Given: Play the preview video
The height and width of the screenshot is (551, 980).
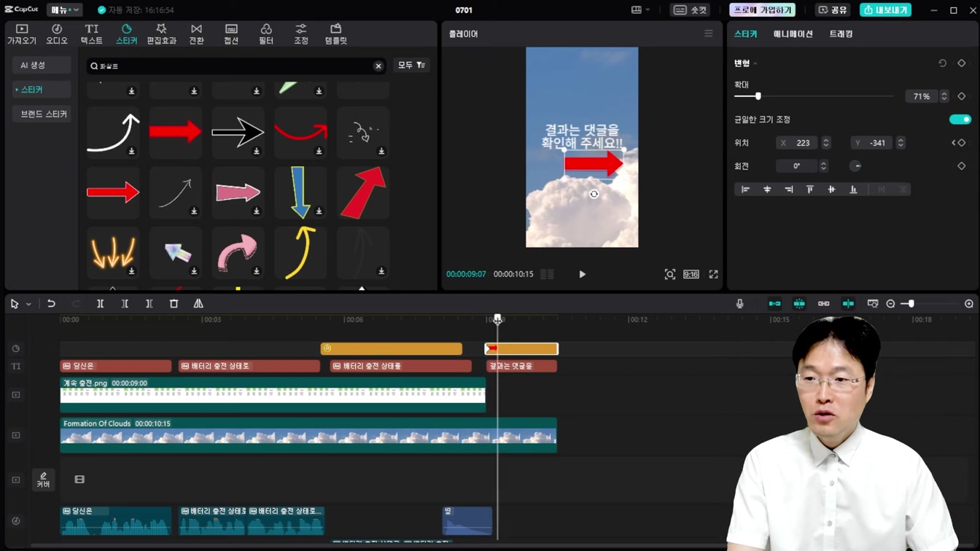Looking at the screenshot, I should [x=582, y=274].
